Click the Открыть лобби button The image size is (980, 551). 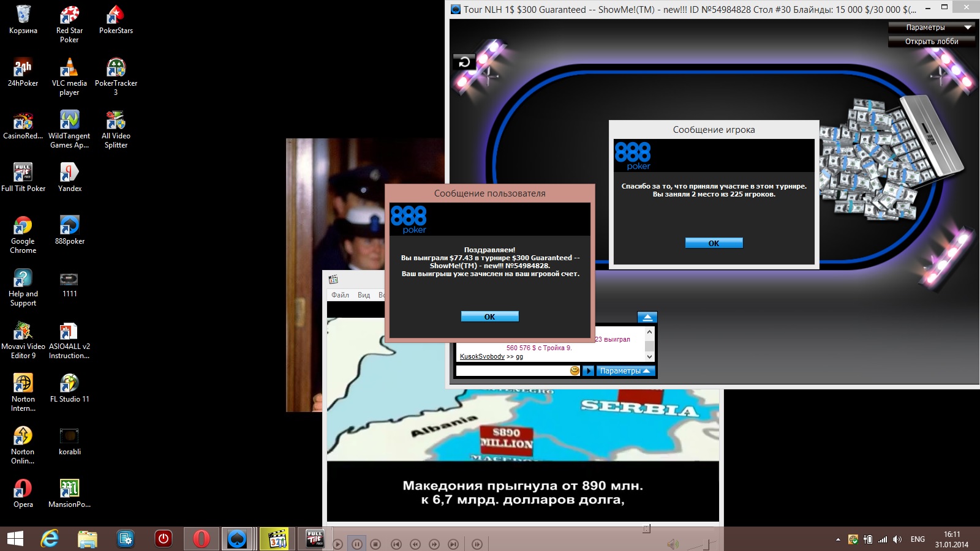tap(932, 42)
